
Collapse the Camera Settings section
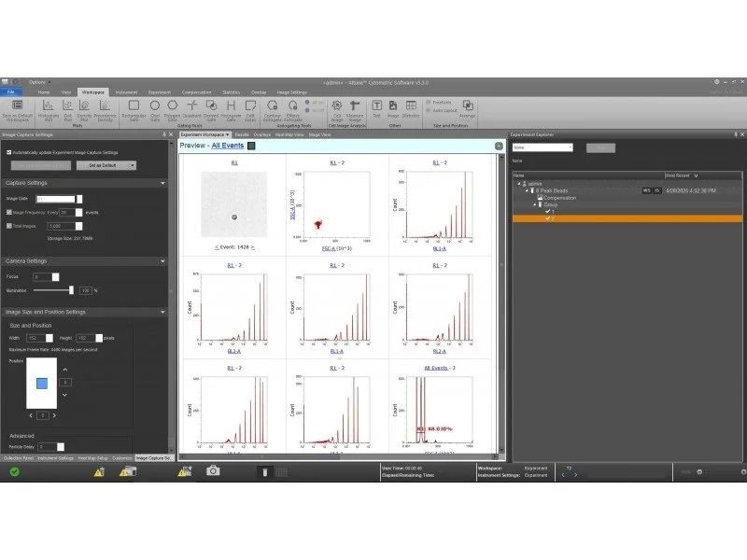pos(164,260)
